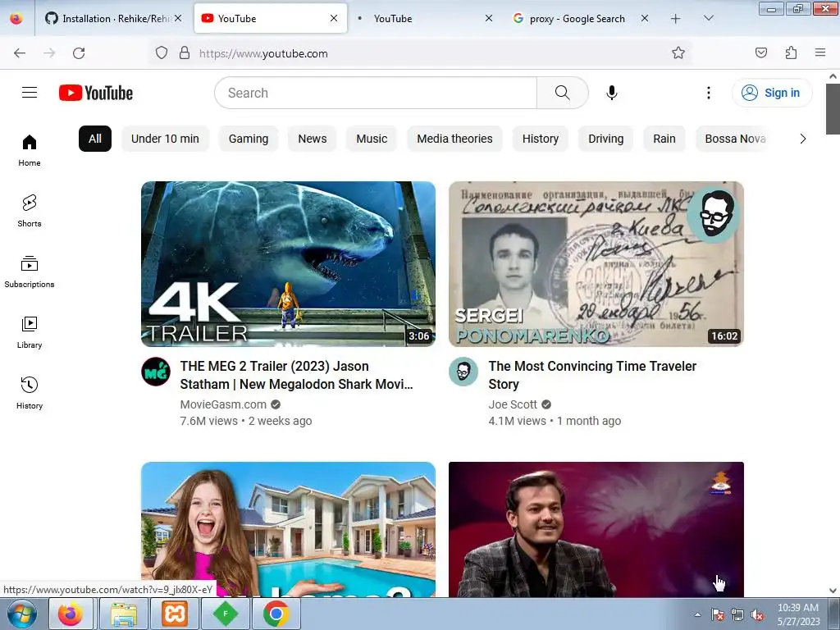This screenshot has width=840, height=630.
Task: Show site info via the padlock icon
Action: (x=185, y=52)
